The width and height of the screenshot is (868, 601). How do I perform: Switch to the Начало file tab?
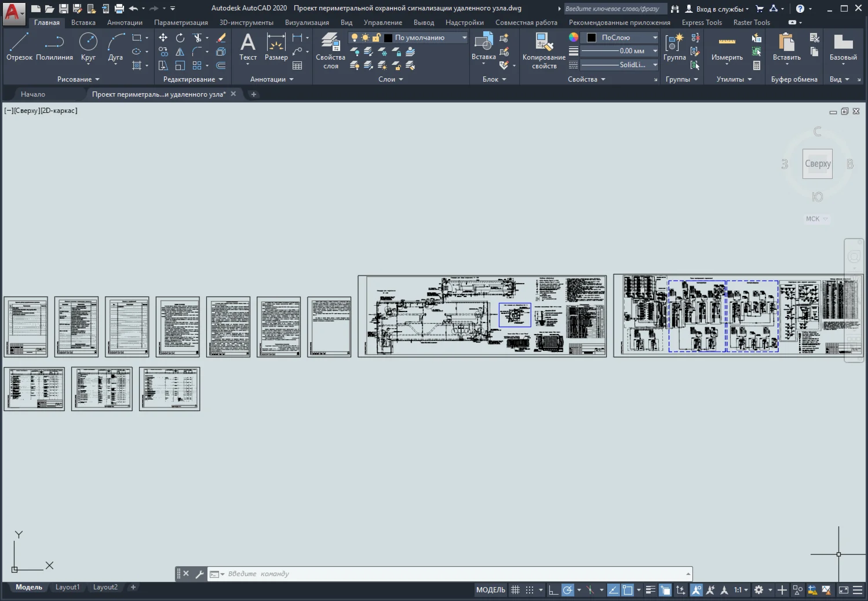click(x=33, y=94)
